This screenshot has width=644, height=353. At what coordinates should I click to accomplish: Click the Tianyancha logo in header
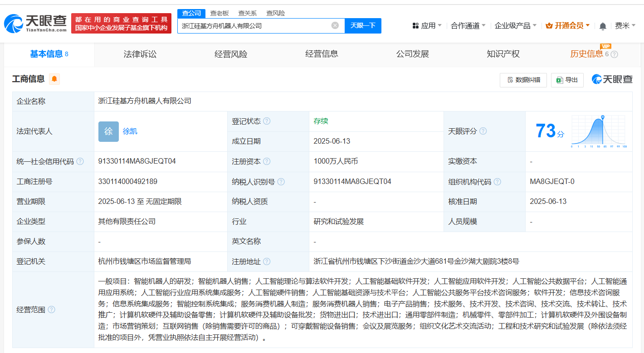click(35, 24)
